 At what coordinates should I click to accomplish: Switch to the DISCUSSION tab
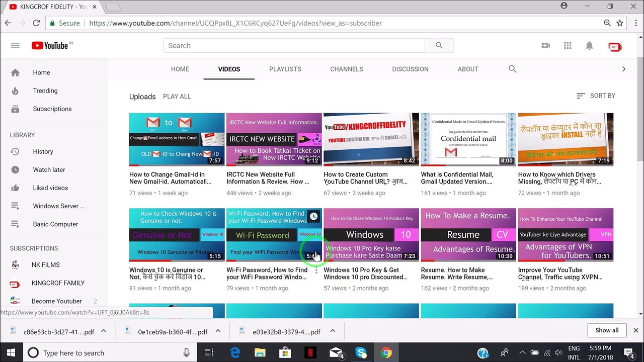click(411, 69)
